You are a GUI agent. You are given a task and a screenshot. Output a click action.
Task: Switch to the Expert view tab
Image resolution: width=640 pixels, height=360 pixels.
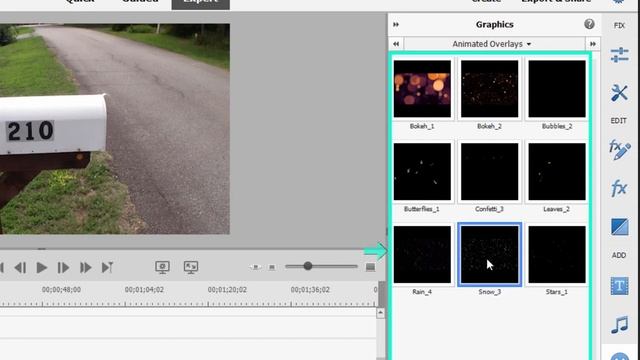tap(200, 3)
